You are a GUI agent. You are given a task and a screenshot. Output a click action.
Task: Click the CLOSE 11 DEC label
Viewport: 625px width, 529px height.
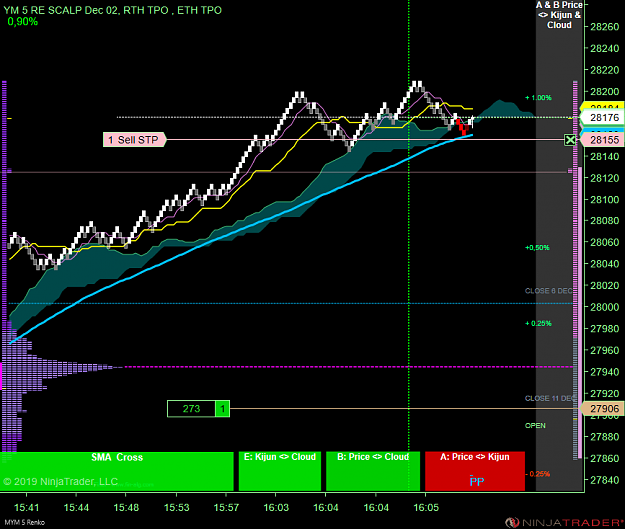(x=550, y=398)
